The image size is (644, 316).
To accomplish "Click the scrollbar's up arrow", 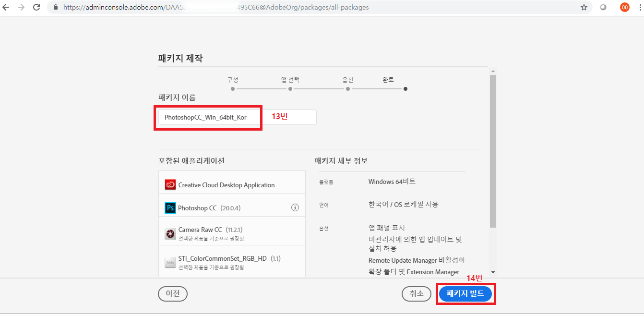I will [493, 71].
